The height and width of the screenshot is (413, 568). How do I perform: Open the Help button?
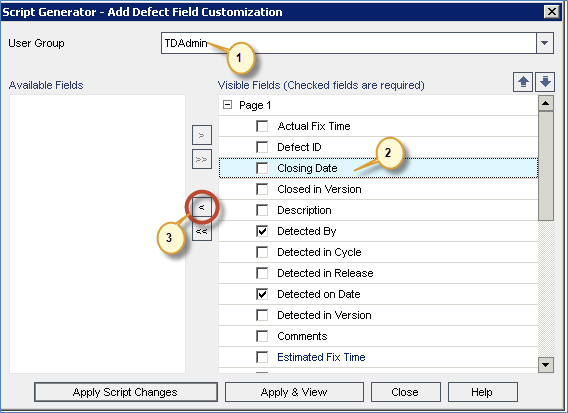(x=483, y=392)
